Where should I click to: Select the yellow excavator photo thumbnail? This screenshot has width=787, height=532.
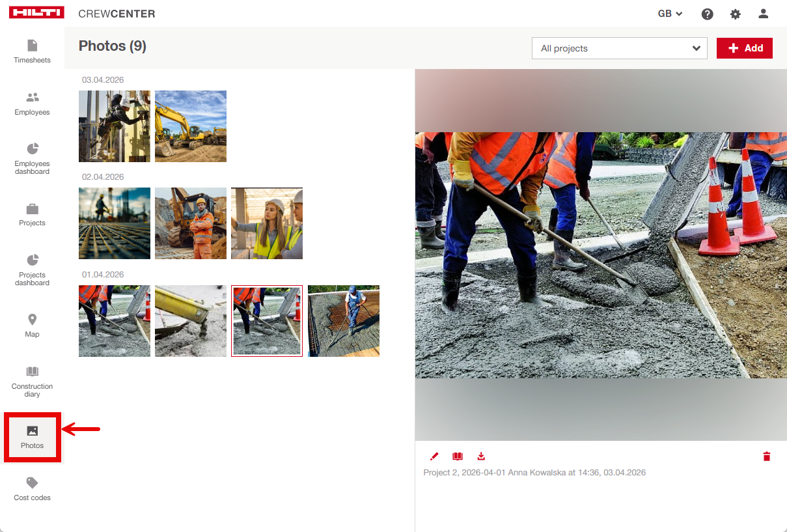191,126
